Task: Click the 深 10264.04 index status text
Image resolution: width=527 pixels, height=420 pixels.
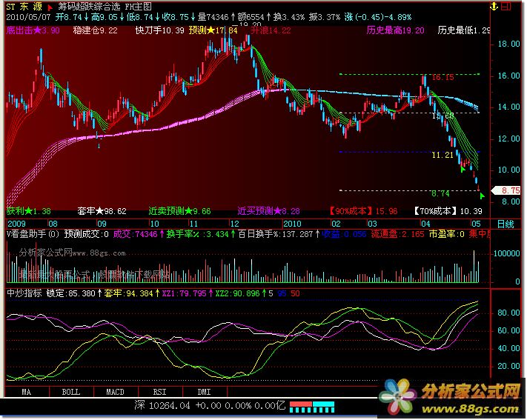Action: tap(163, 406)
